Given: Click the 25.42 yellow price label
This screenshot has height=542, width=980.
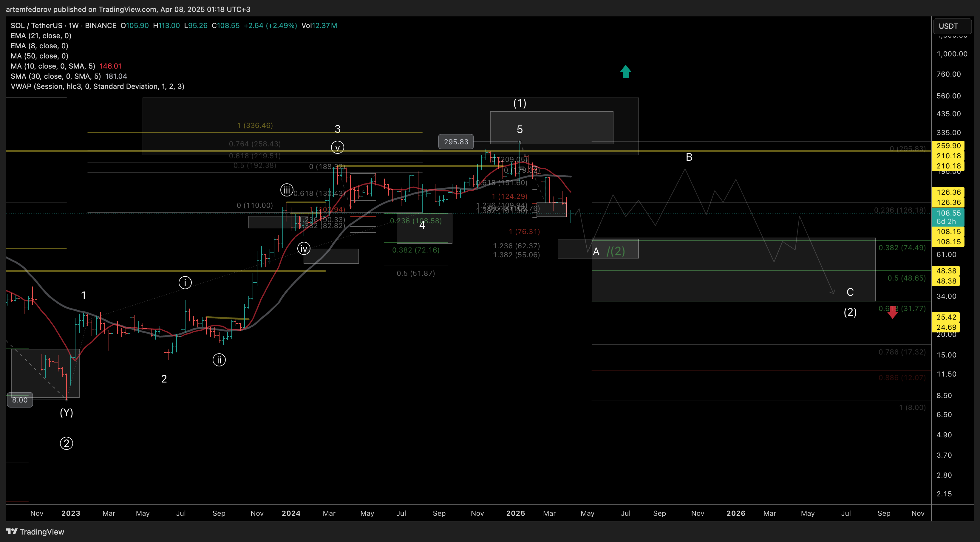Looking at the screenshot, I should 946,317.
